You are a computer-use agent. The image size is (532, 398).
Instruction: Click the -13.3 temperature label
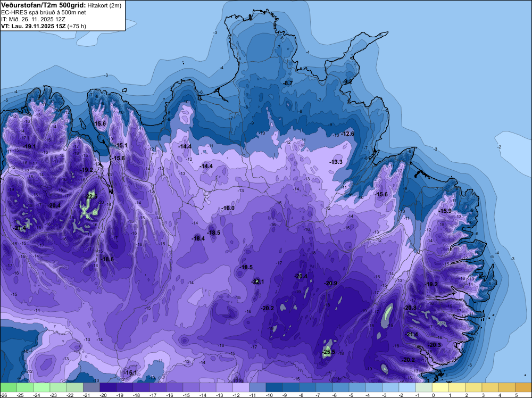pyautogui.click(x=336, y=162)
